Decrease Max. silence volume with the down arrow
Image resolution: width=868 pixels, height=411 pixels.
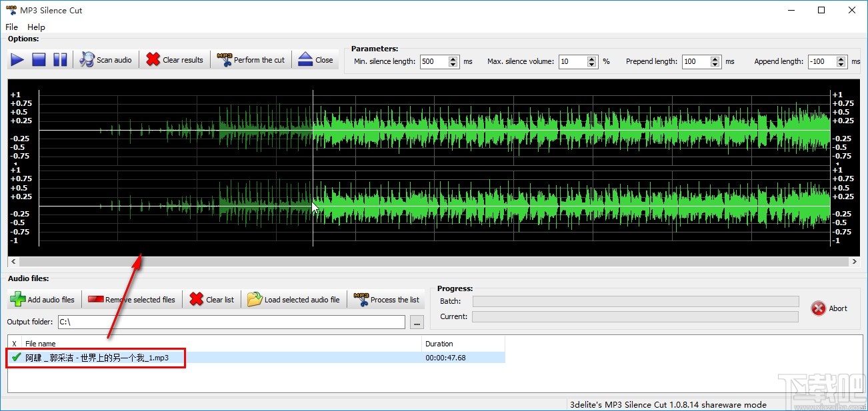coord(592,65)
